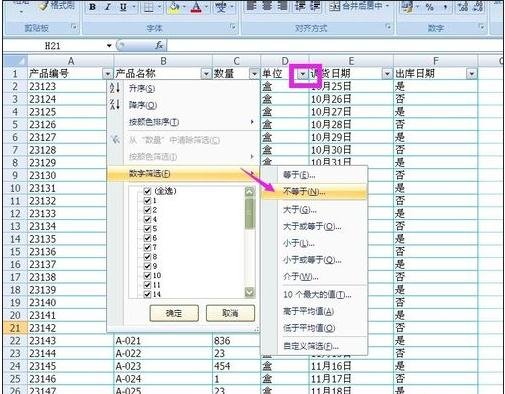Select 等于(E)... filter option
Viewport: 505px width, 394px height.
click(314, 175)
